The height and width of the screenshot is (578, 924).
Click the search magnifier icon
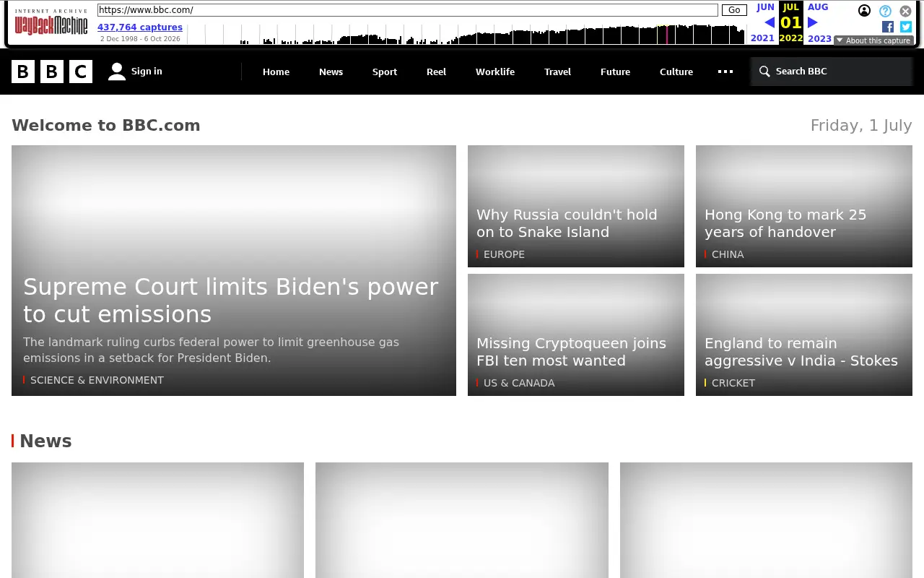tap(764, 72)
